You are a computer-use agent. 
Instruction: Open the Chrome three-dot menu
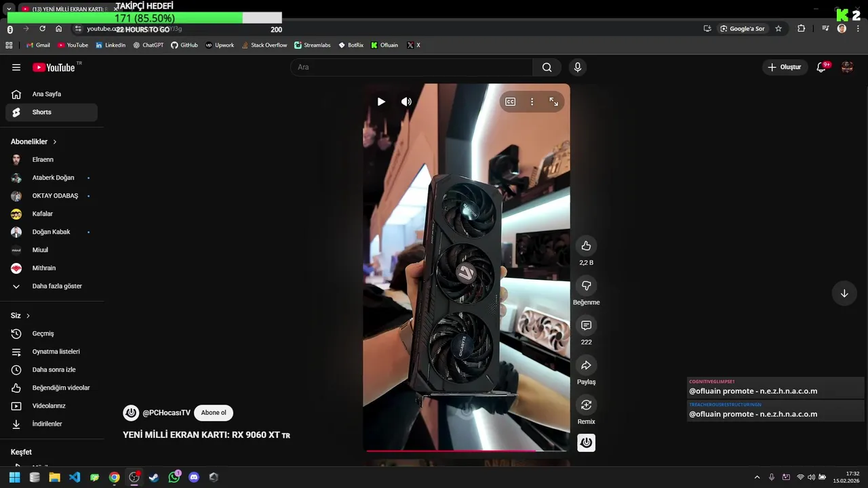click(858, 28)
